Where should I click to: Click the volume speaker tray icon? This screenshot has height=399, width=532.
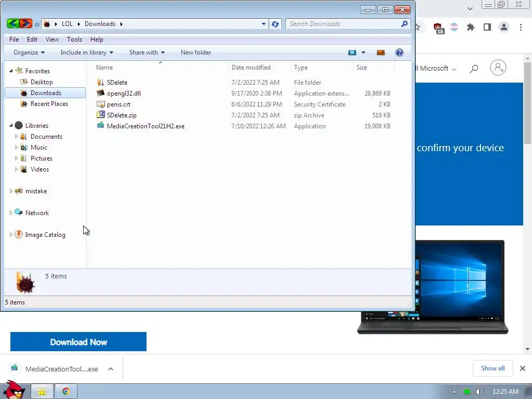(478, 392)
